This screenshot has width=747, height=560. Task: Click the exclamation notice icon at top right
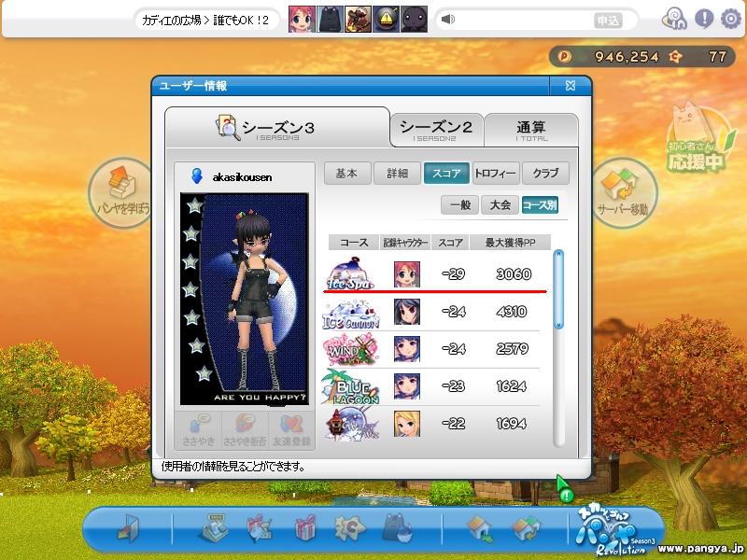coord(704,19)
